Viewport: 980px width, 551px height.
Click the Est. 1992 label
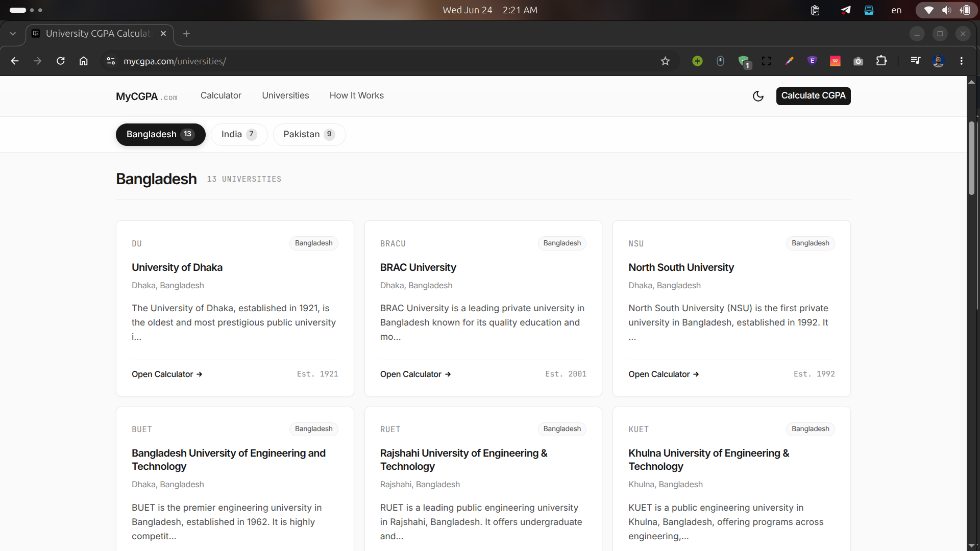click(x=814, y=374)
